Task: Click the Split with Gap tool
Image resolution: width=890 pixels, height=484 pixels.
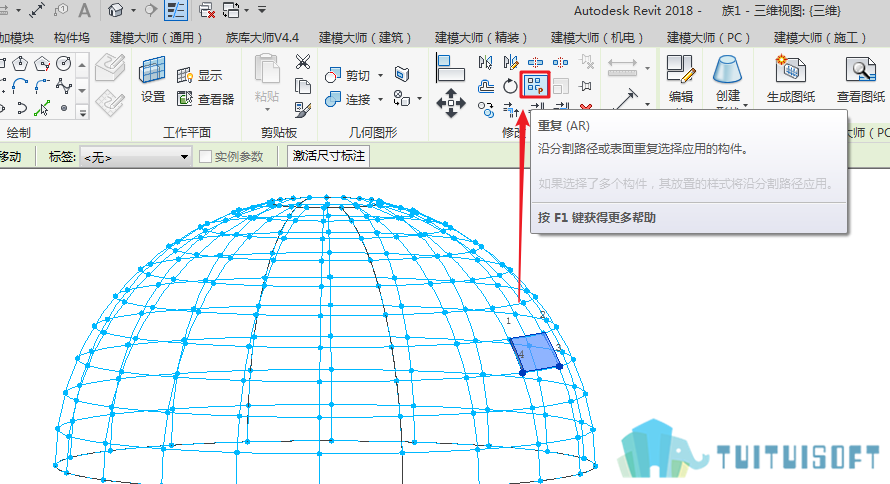Action: (560, 62)
